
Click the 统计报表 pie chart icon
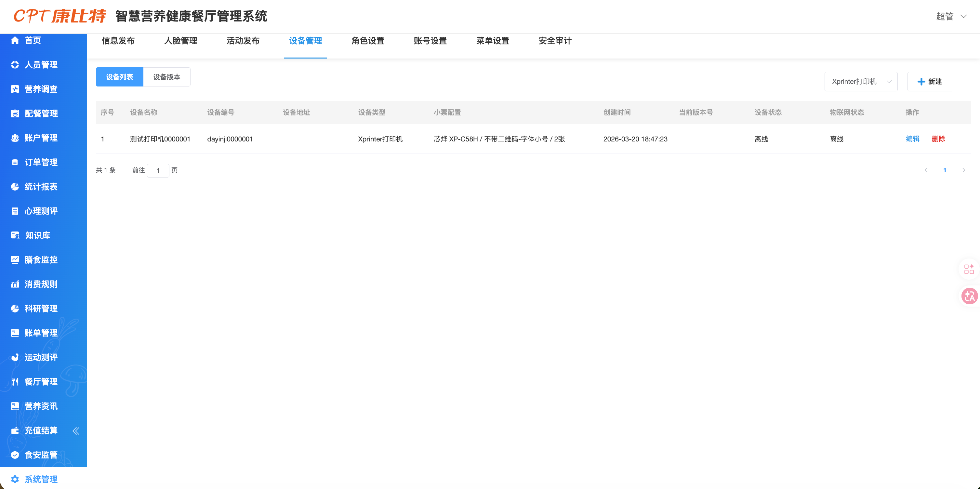point(15,187)
